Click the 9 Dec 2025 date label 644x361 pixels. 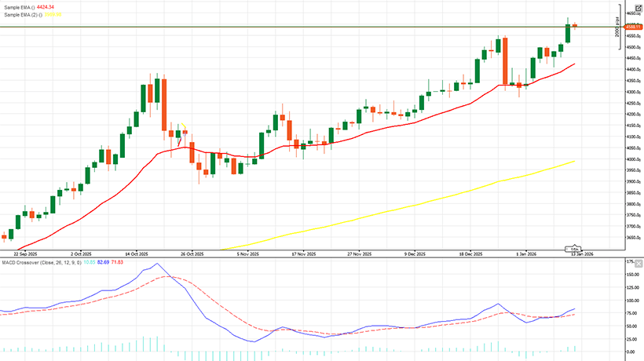click(415, 254)
